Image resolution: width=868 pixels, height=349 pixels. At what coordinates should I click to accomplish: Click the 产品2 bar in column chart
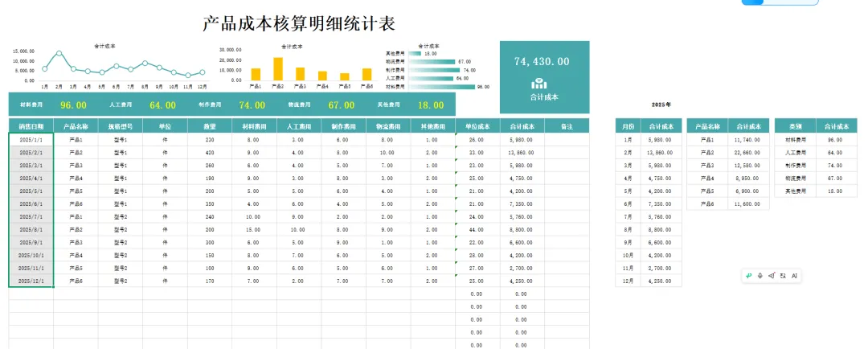pyautogui.click(x=278, y=69)
